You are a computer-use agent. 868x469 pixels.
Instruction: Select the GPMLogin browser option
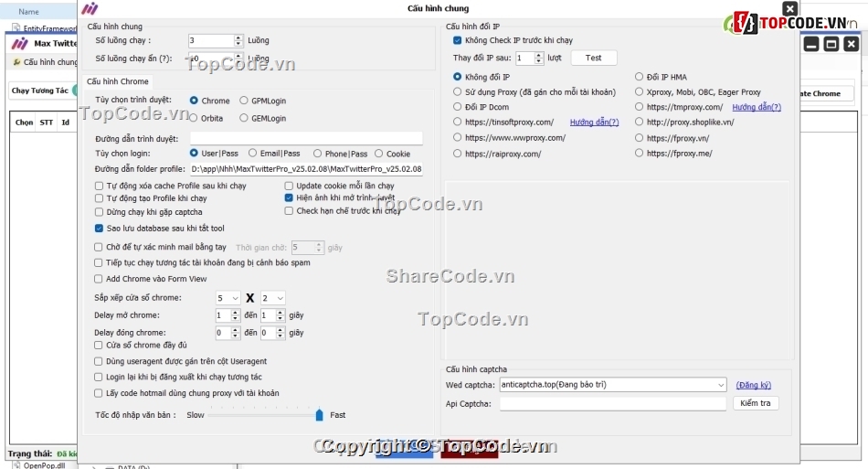point(244,101)
